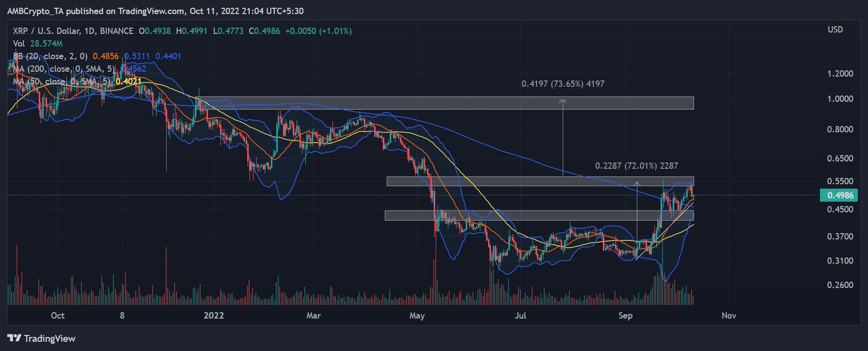Click the upper arrowhead of the 72.01% measurement
This screenshot has width=868, height=351.
637,184
